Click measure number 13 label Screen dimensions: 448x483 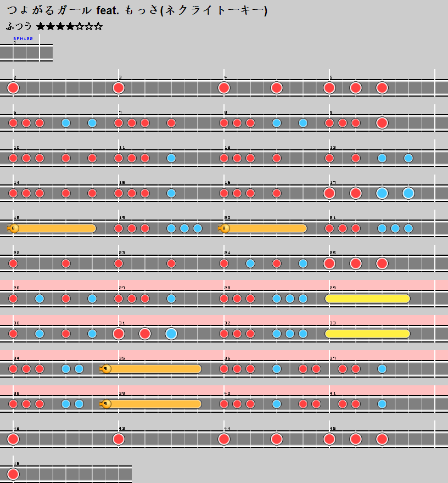pyautogui.click(x=333, y=148)
